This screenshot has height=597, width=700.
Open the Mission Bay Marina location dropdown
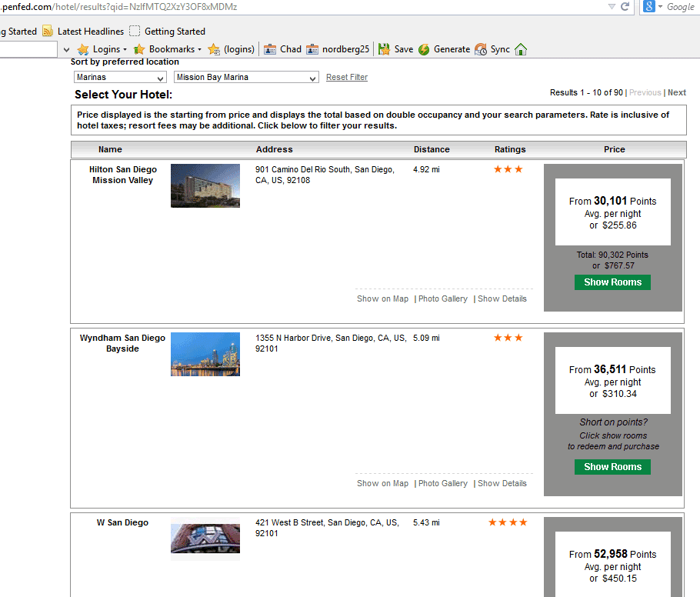[x=246, y=77]
